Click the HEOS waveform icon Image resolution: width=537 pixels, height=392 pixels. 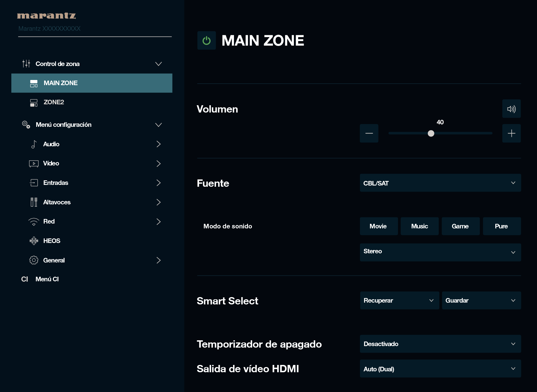tap(34, 241)
